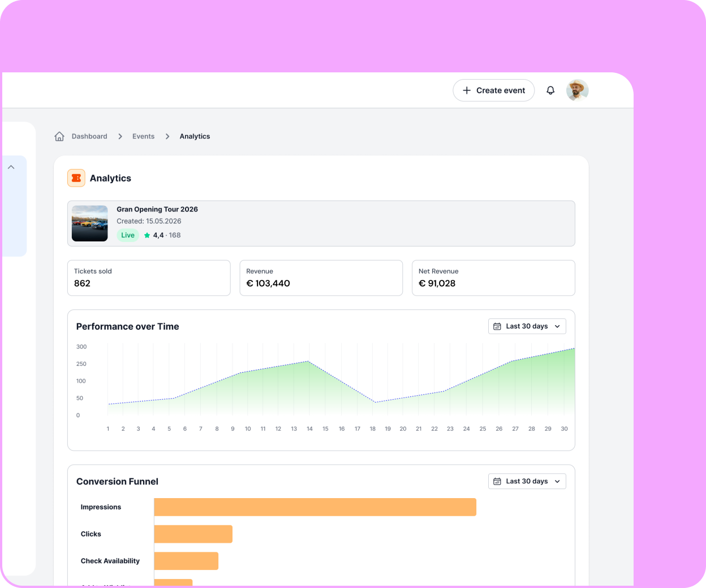Click the Impressions bar in the funnel
Viewport: 706px width, 588px height.
click(315, 507)
